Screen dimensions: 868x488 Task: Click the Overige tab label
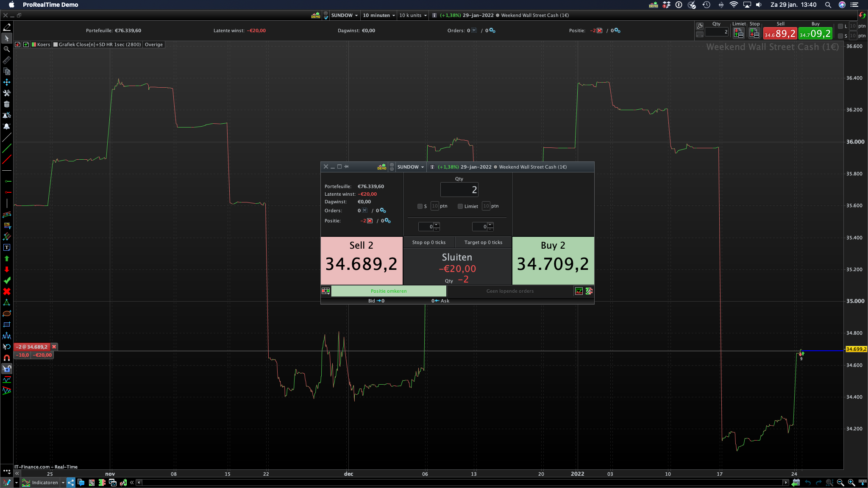[153, 44]
